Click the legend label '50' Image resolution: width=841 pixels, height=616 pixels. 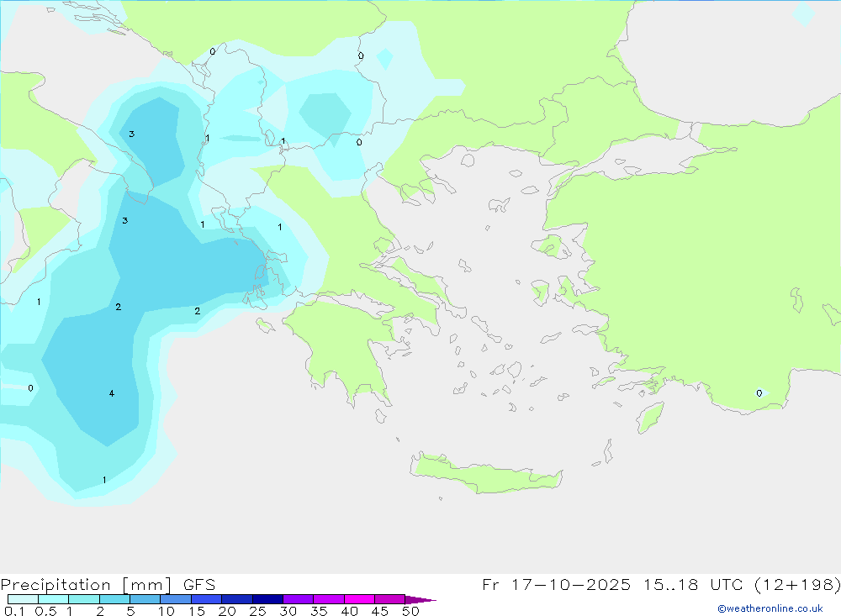click(x=410, y=611)
